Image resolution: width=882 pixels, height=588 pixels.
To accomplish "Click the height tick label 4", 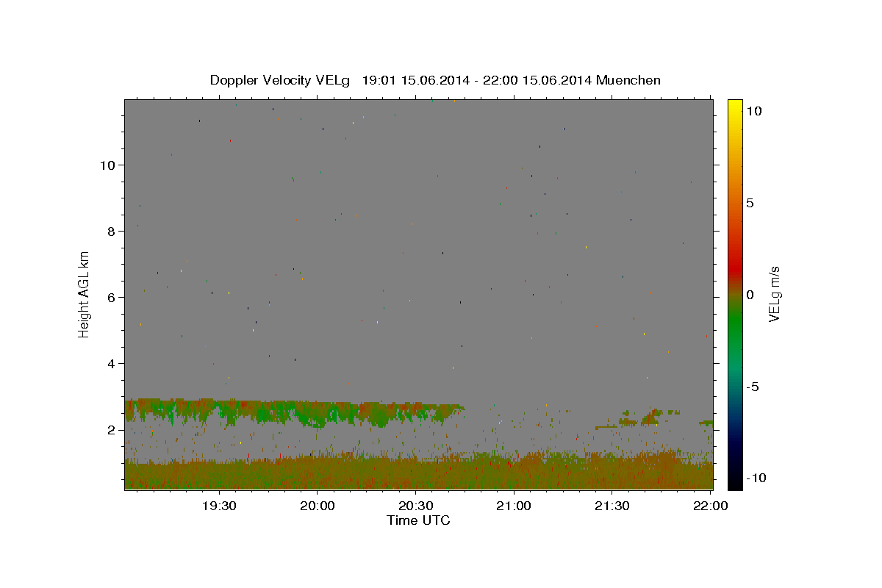I will coord(112,364).
